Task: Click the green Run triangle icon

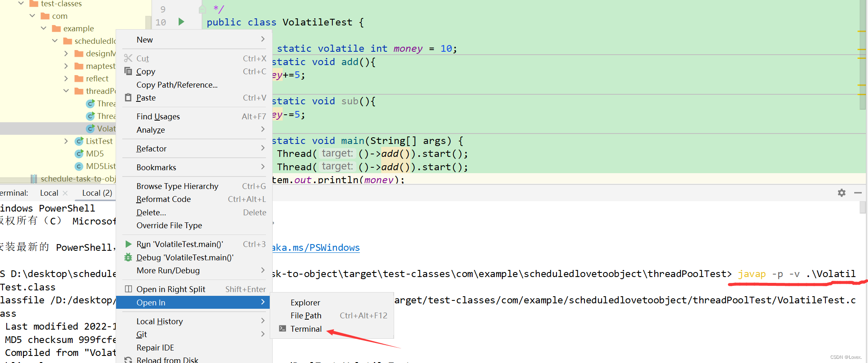Action: 129,244
